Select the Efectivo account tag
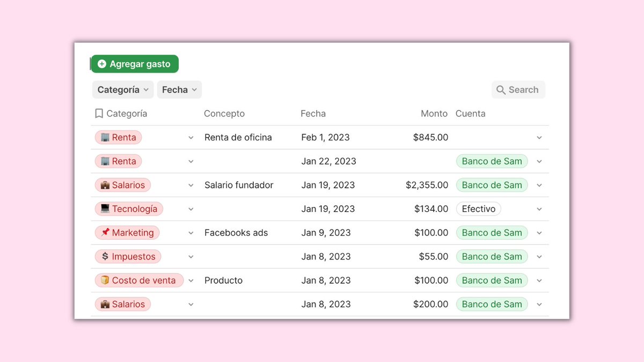Viewport: 644px width, 362px height. point(478,209)
